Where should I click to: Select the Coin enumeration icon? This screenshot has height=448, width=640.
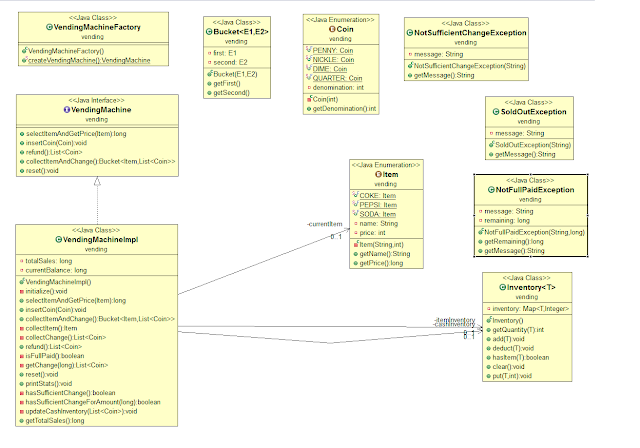[x=332, y=29]
